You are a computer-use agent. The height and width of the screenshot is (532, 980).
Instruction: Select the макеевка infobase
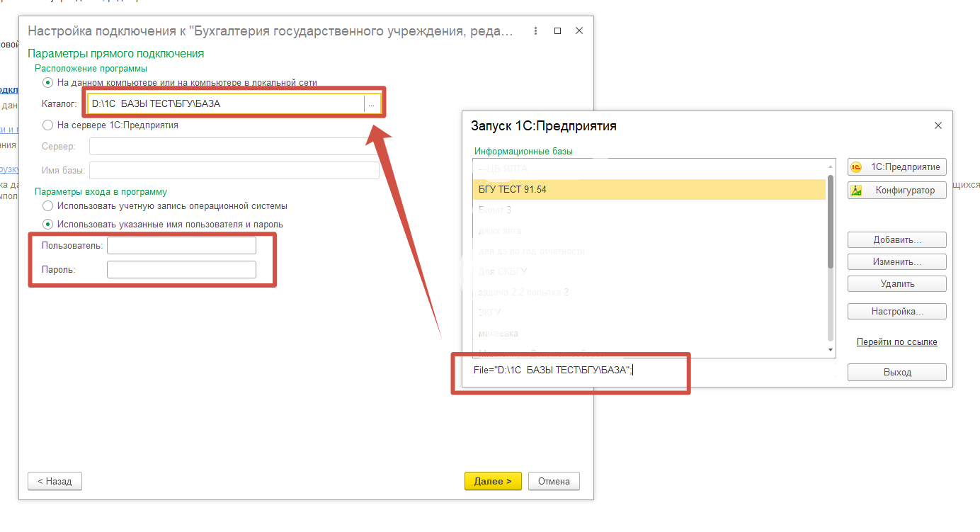(649, 333)
